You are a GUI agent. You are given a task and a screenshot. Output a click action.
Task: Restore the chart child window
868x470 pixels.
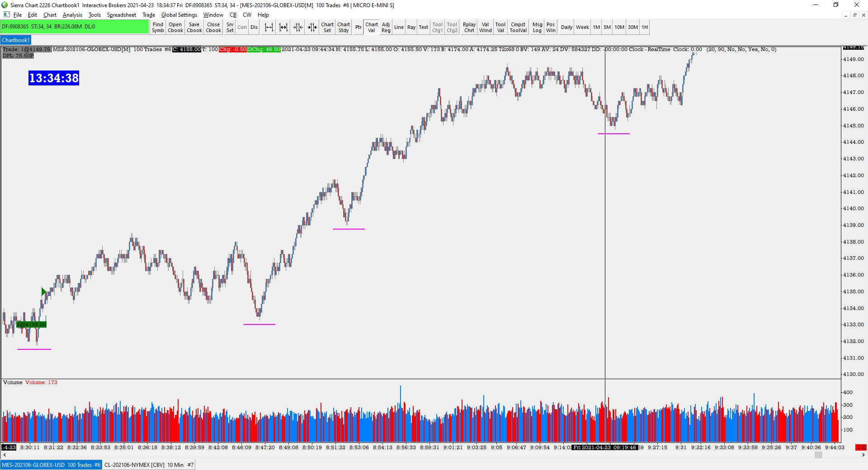tap(854, 15)
